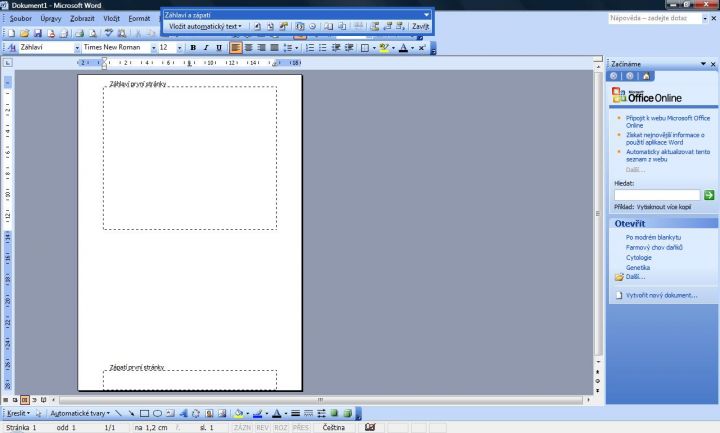This screenshot has width=720, height=433.
Task: Run the spelling and grammar check icon
Action: point(108,33)
